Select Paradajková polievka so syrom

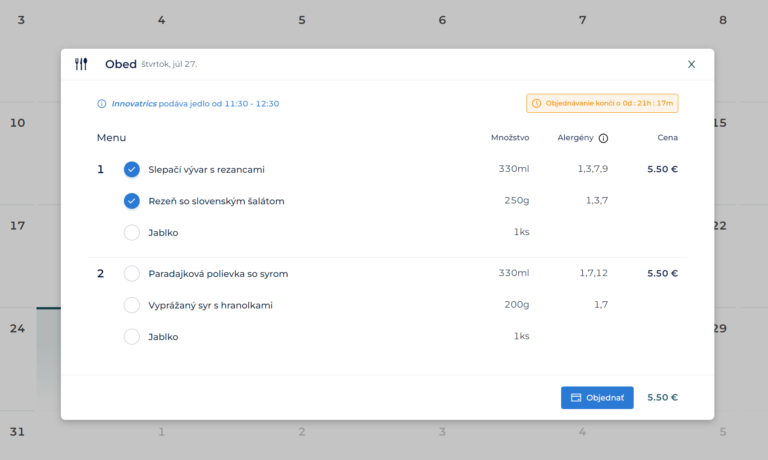(132, 273)
